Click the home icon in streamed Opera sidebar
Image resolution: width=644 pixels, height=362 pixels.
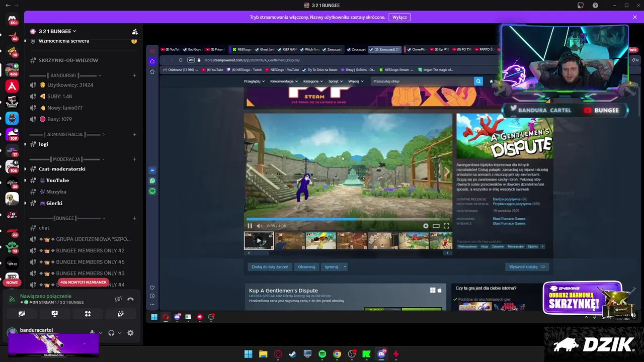(152, 61)
